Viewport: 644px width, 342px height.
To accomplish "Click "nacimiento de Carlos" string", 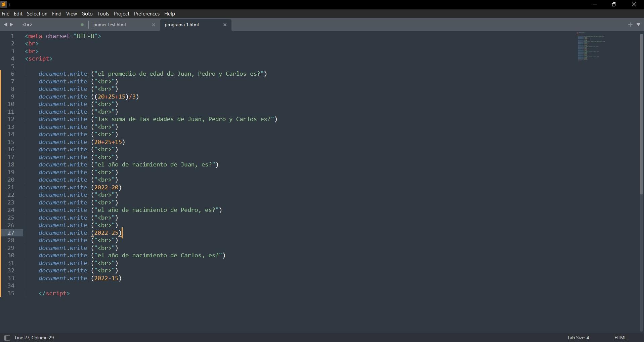I will click(158, 255).
